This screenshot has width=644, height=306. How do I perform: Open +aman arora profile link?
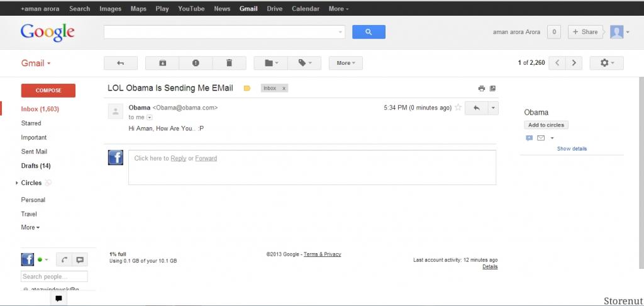(40, 9)
